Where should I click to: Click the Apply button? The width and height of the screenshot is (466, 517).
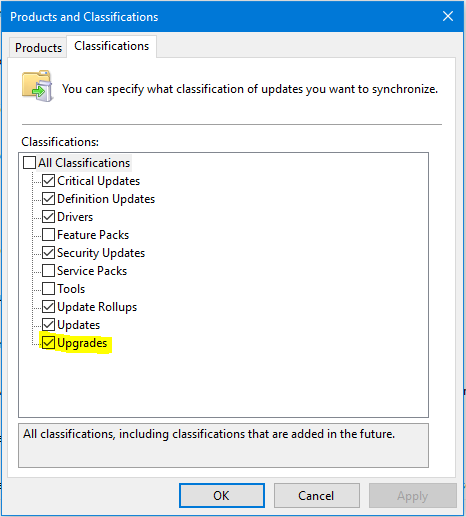(x=412, y=495)
